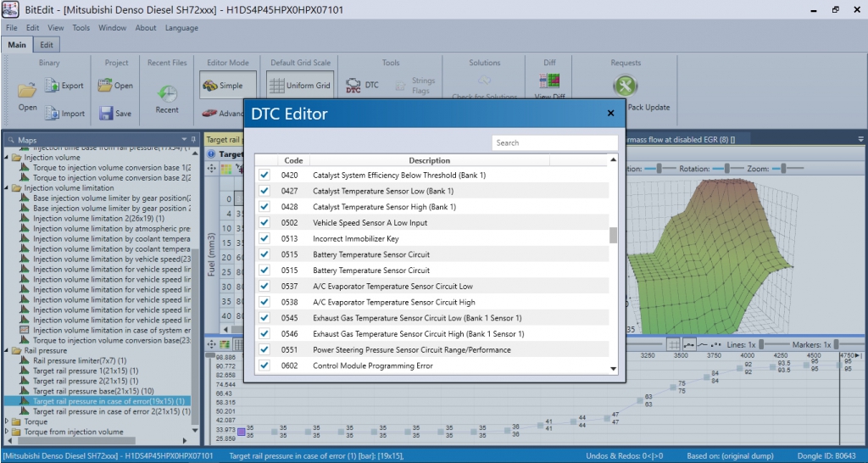Click the move arrows icon in 2D graph toolbar
868x463 pixels.
tap(211, 344)
